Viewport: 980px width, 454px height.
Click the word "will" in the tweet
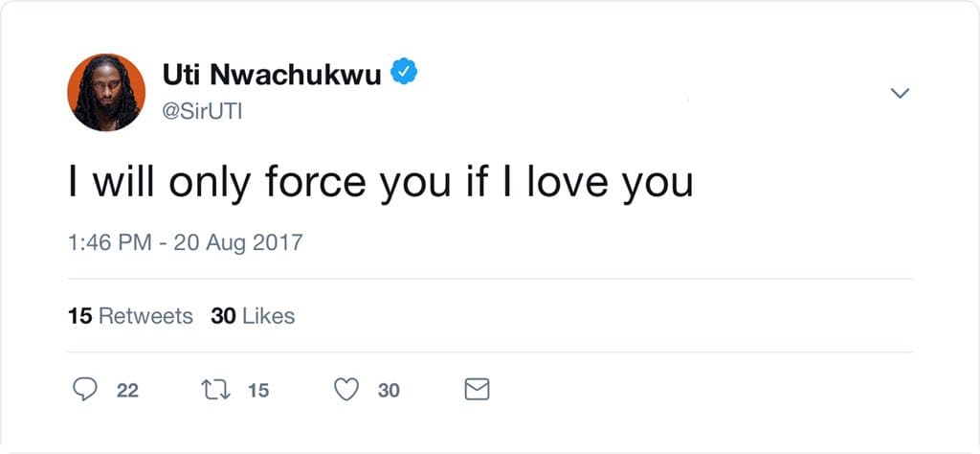[x=122, y=183]
